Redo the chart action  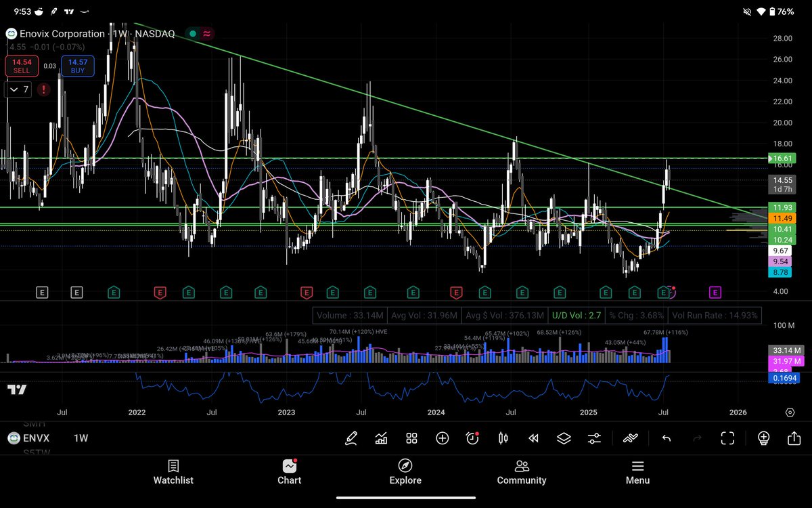[x=697, y=438]
